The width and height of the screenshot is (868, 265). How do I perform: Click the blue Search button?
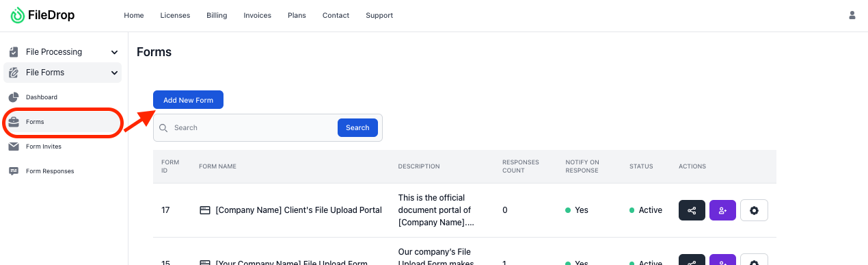tap(357, 127)
